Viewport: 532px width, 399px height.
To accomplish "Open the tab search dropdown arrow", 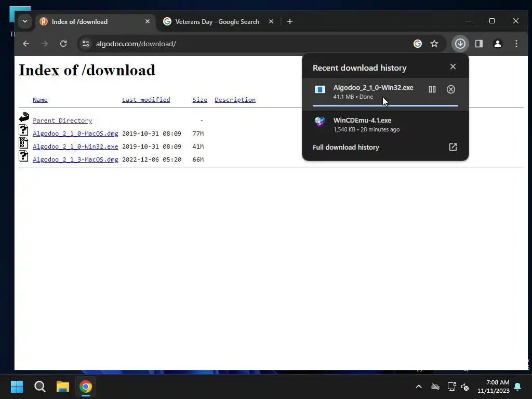I will click(x=25, y=21).
